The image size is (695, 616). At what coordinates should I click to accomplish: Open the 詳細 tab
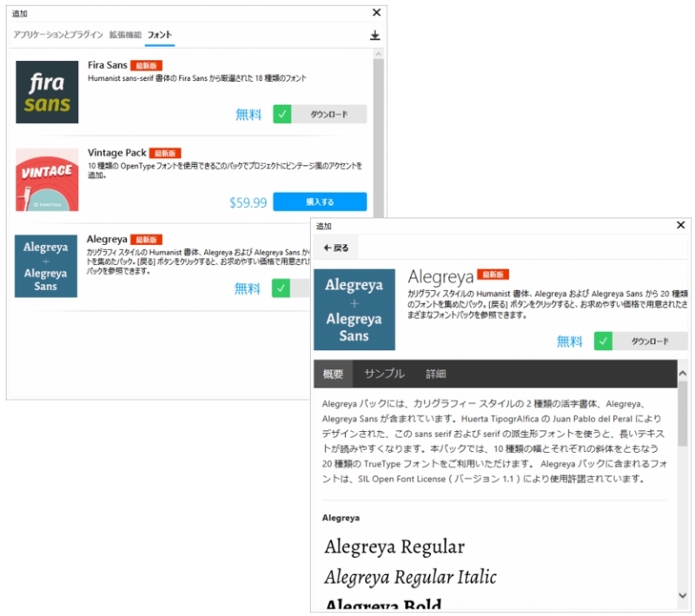tap(435, 374)
